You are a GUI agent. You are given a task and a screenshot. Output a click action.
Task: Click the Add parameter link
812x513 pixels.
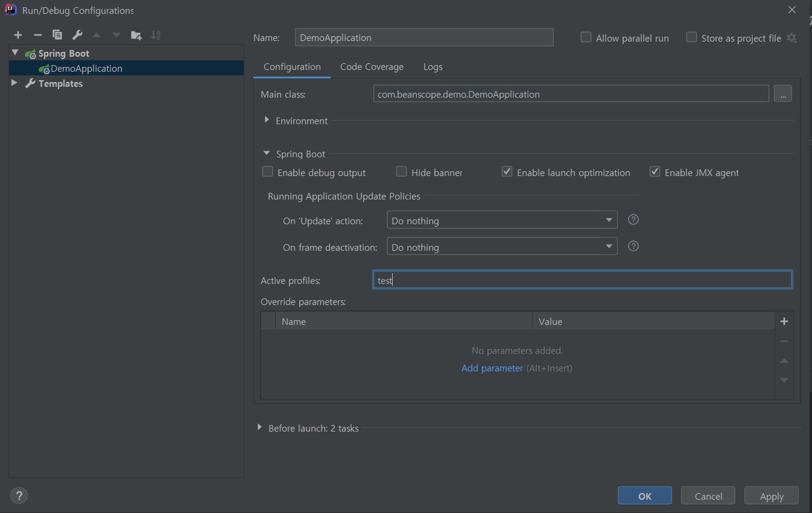point(492,368)
